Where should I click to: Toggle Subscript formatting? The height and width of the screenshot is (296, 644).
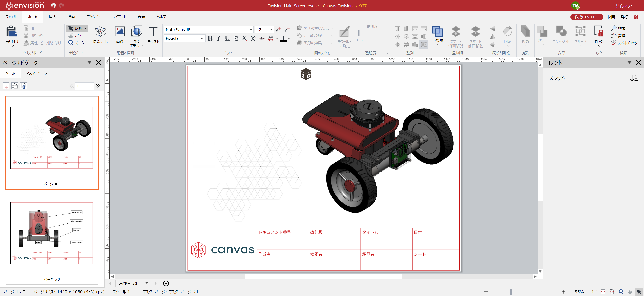tap(245, 38)
